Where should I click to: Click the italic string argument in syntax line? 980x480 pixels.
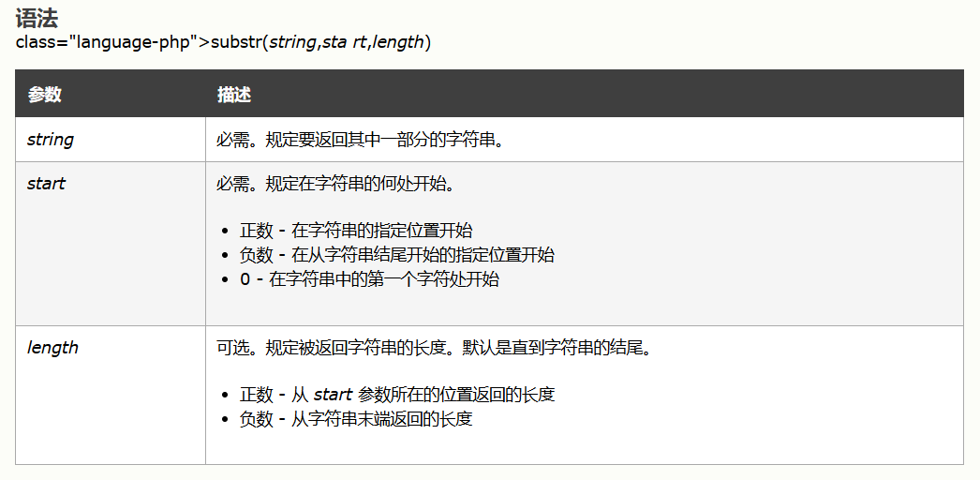coord(294,43)
